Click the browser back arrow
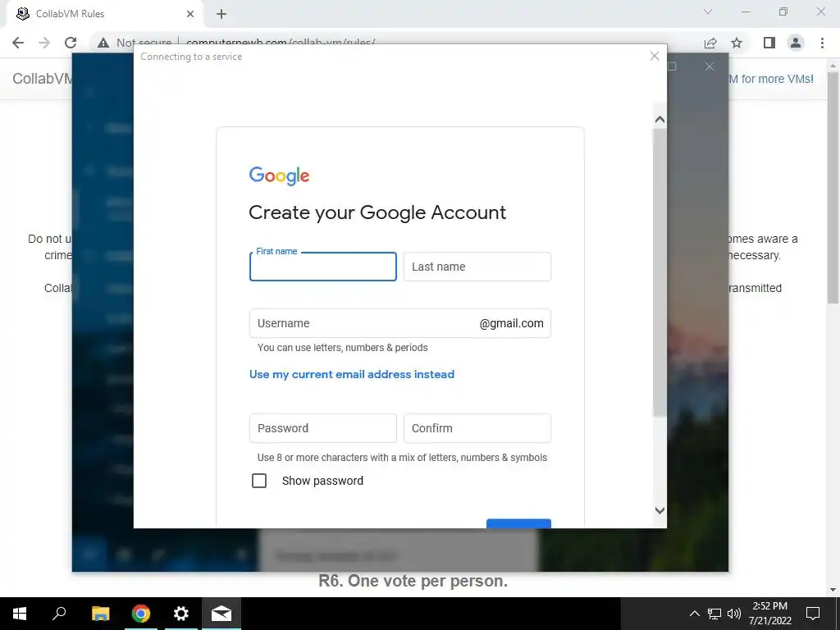This screenshot has height=630, width=840. pyautogui.click(x=18, y=43)
